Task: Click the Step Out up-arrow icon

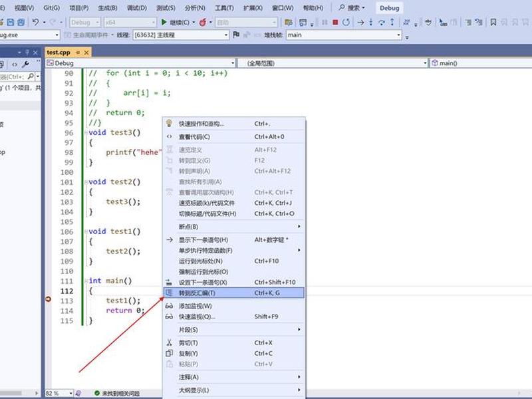Action: click(x=392, y=23)
